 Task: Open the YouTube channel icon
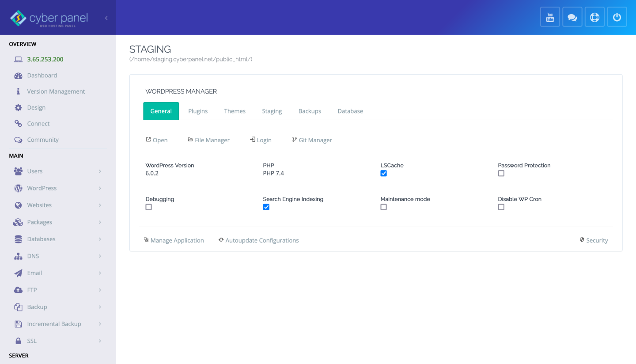point(550,16)
